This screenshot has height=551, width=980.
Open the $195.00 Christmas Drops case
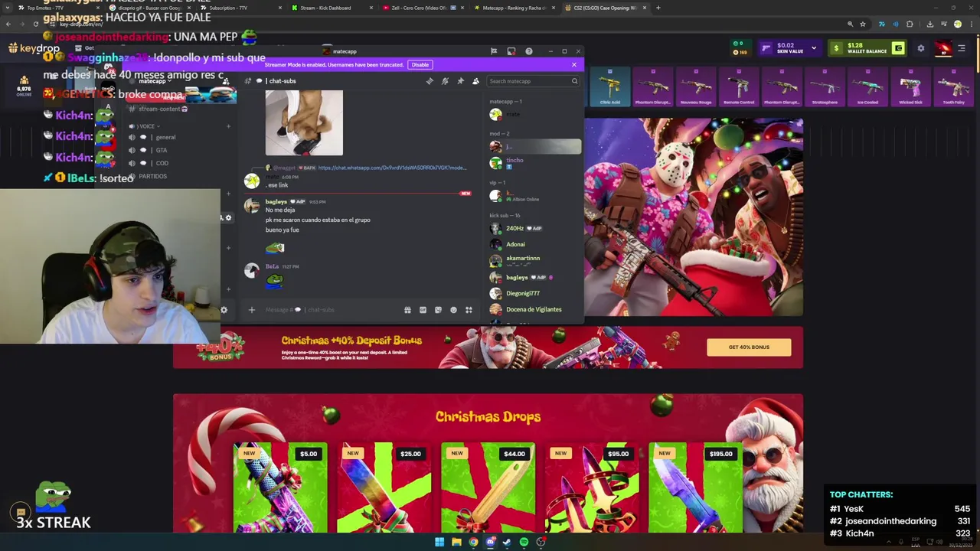[695, 487]
